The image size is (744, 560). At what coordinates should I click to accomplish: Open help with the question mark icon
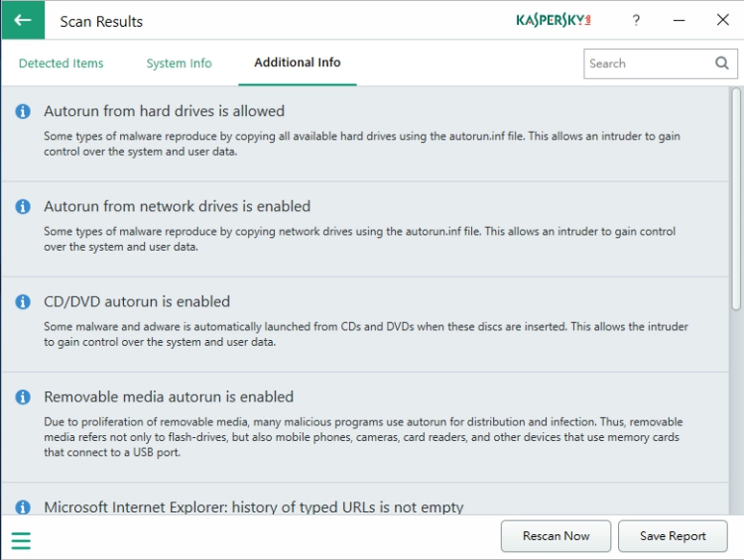pos(636,20)
